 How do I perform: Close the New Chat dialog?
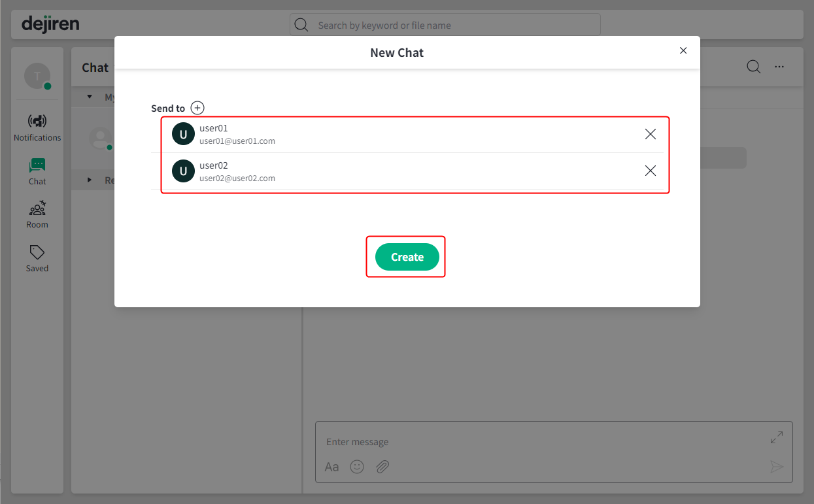(683, 50)
